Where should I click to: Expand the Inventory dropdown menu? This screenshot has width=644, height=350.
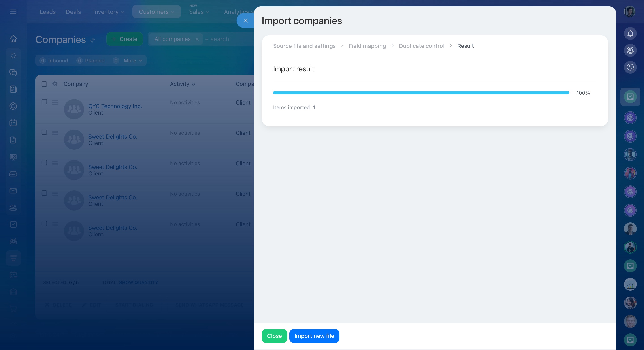108,12
